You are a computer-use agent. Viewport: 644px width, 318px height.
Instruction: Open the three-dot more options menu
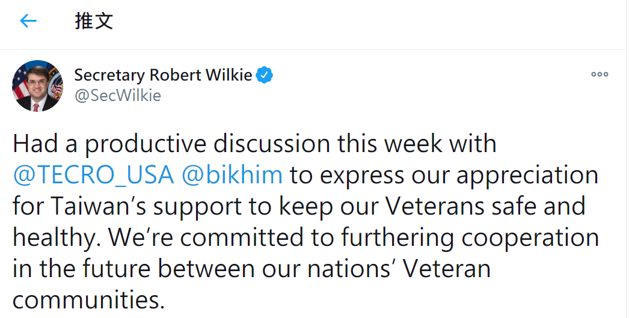click(x=600, y=75)
